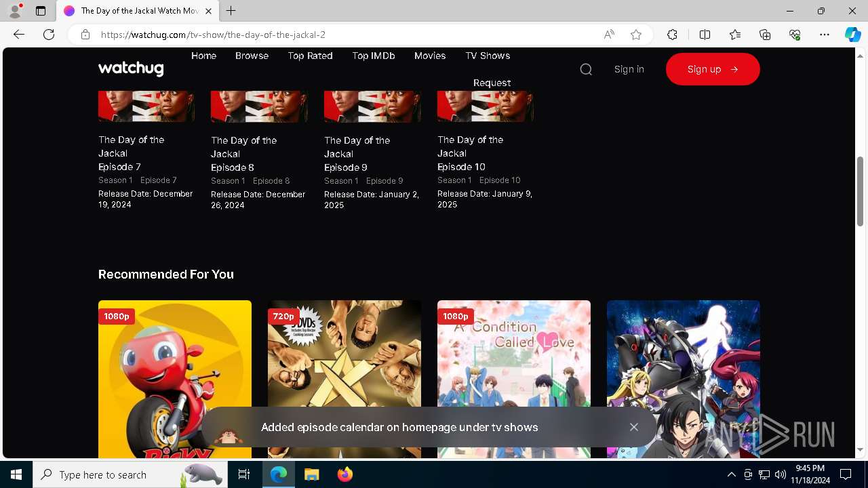Click Episode 8 thumbnail image
Viewport: 868px width, 488px height.
pyautogui.click(x=259, y=106)
